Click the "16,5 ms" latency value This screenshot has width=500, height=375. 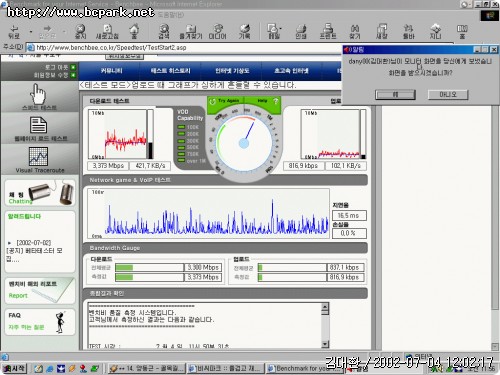(349, 216)
